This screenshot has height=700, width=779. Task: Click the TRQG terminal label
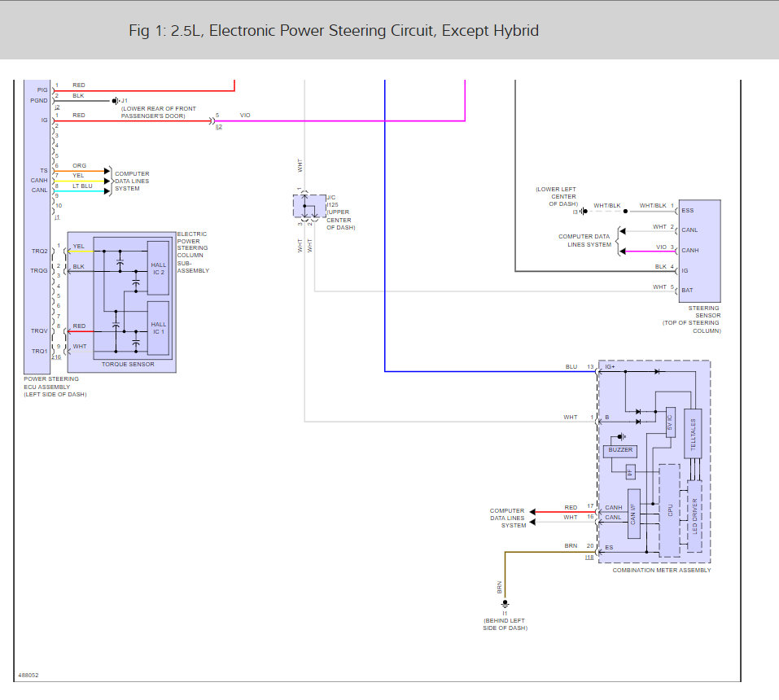[39, 271]
